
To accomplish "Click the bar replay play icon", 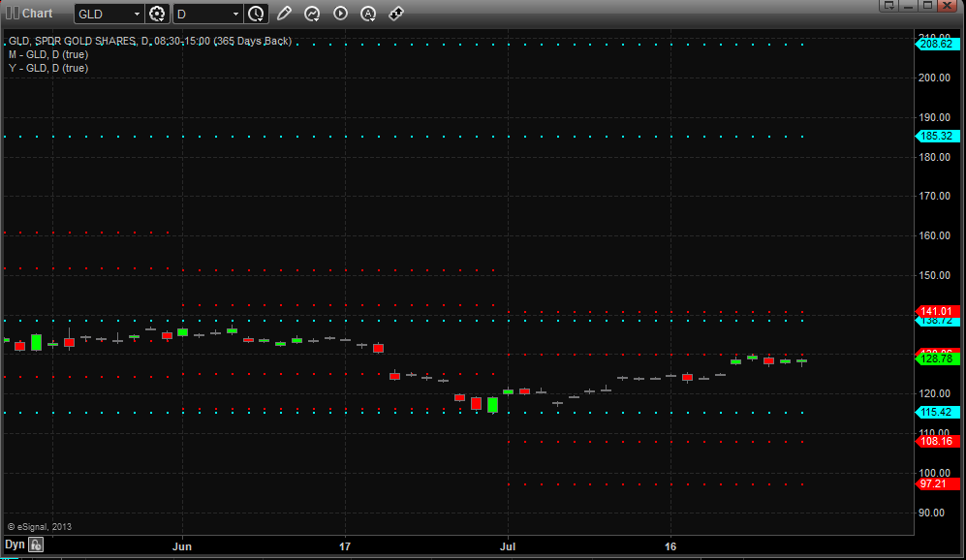I will click(x=340, y=14).
